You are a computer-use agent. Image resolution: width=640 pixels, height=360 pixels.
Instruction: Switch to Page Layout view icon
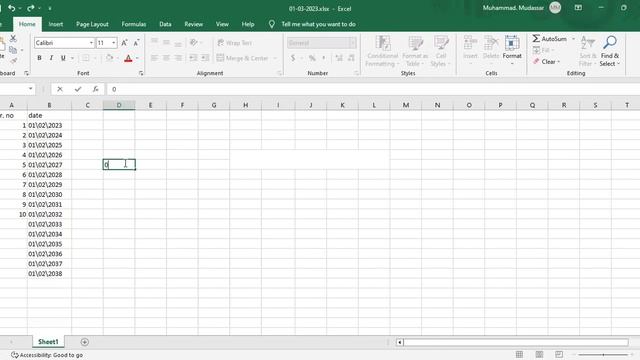pyautogui.click(x=539, y=354)
